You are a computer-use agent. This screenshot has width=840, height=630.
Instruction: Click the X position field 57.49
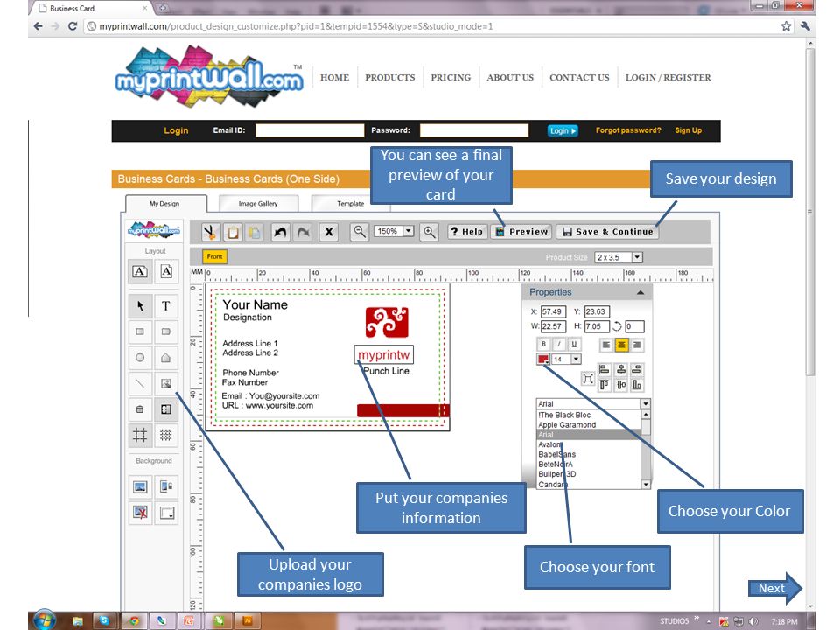point(553,311)
